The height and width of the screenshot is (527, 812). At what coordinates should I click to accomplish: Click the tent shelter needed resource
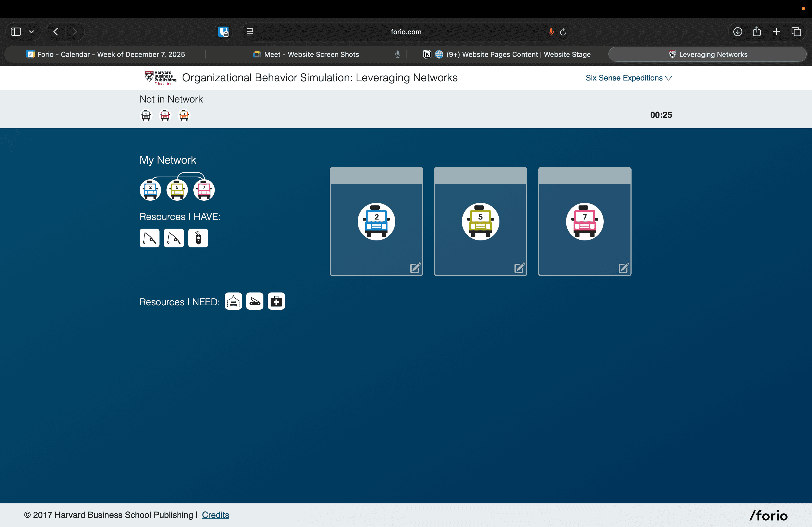[233, 301]
